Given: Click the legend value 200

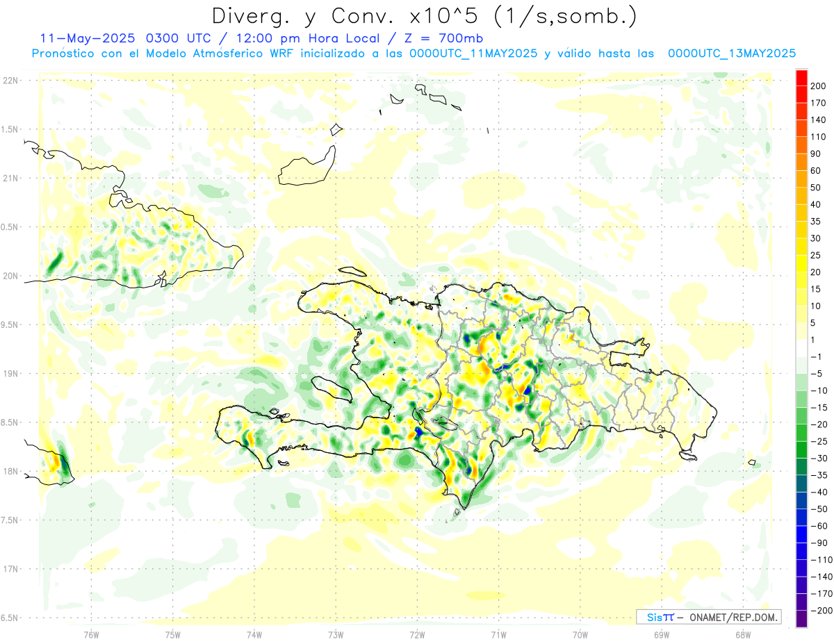Looking at the screenshot, I should click(819, 86).
